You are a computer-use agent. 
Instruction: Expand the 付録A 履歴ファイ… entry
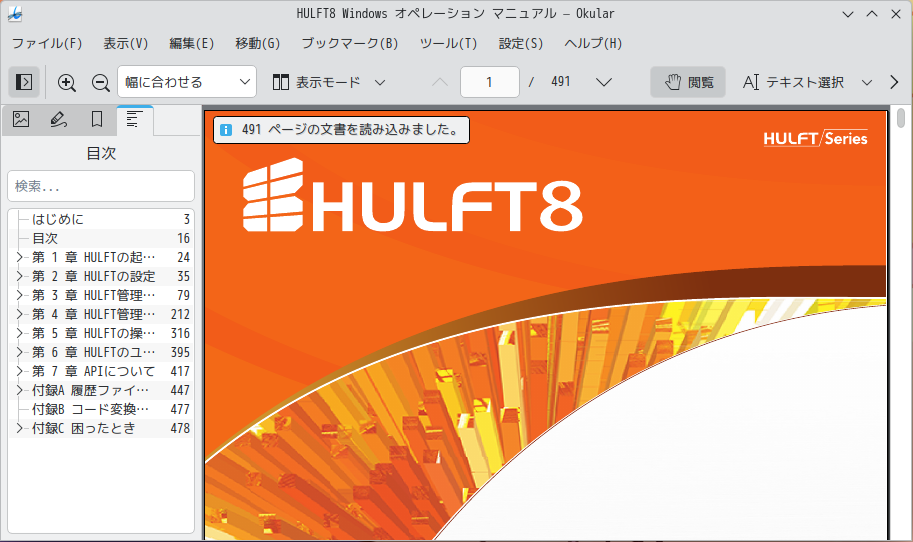tap(19, 390)
